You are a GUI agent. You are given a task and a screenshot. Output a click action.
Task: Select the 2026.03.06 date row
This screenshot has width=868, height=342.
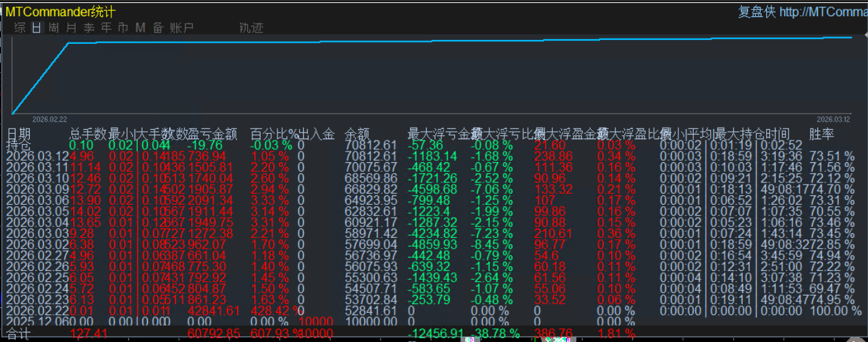[36, 200]
